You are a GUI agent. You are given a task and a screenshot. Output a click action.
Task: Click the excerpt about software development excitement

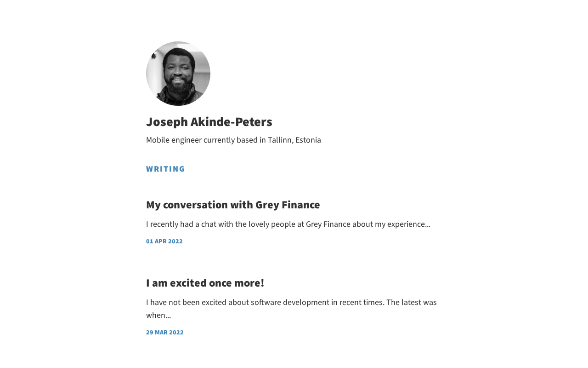(x=291, y=302)
